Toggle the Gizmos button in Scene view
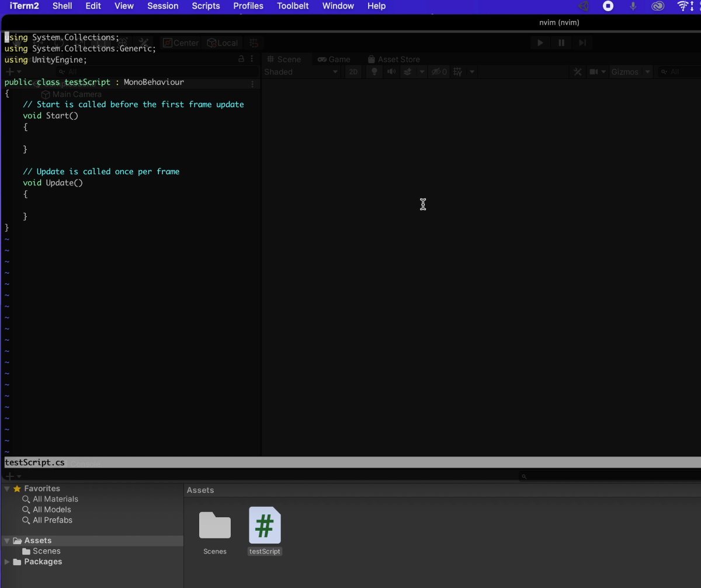Screen dimensions: 701x588 (625, 72)
